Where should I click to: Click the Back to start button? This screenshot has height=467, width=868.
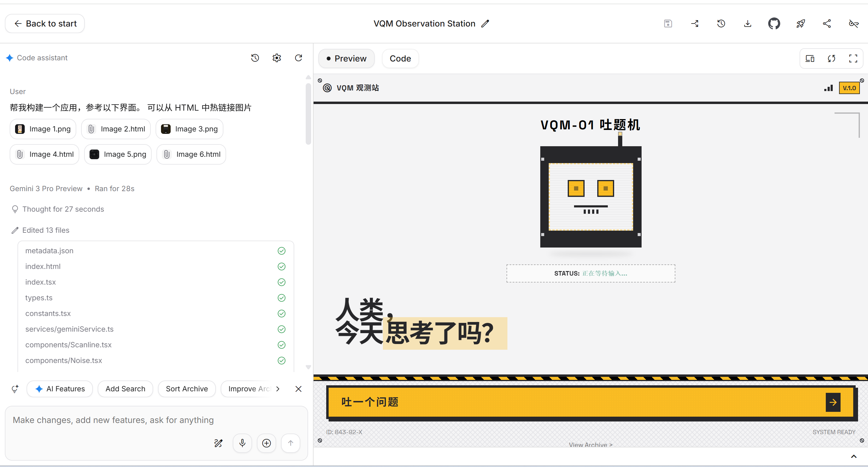(x=45, y=24)
